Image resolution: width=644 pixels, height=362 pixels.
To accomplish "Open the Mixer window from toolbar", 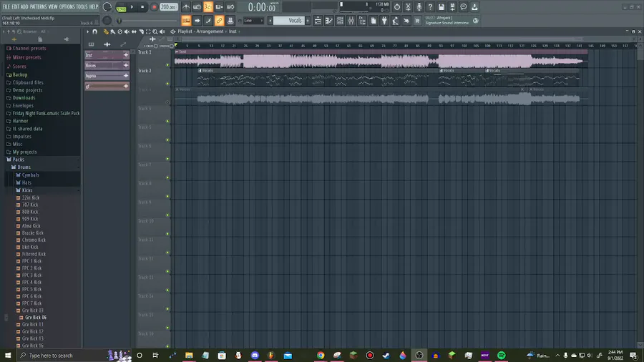I will point(351,21).
